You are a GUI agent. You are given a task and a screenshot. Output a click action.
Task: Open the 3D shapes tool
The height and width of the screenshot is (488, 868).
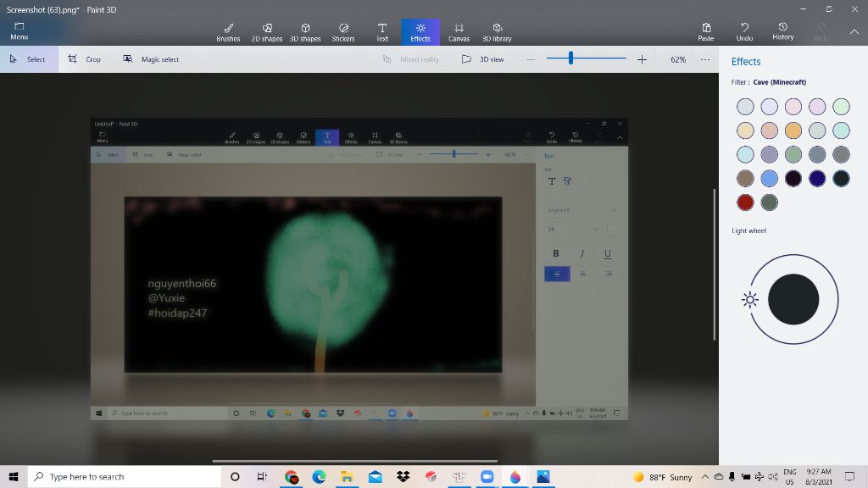click(x=305, y=32)
